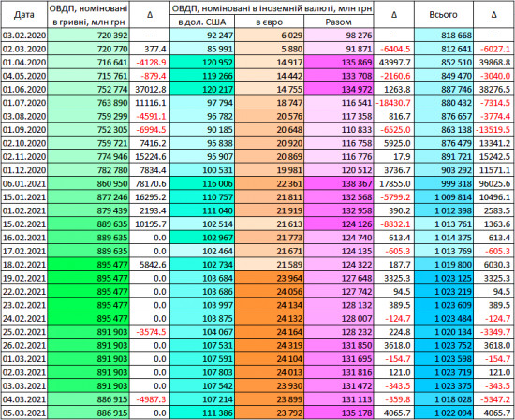Click the "Всього" column header
Viewport: 515px width, 420px height.
tap(444, 14)
